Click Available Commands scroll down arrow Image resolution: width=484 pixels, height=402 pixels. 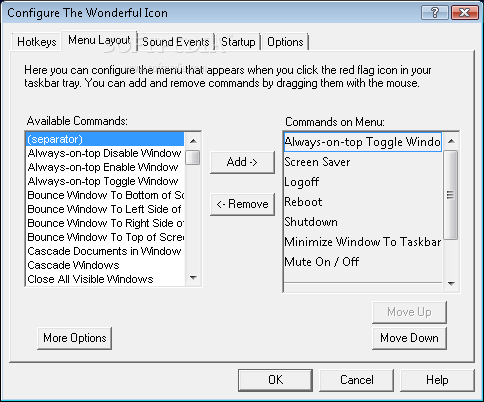(193, 278)
